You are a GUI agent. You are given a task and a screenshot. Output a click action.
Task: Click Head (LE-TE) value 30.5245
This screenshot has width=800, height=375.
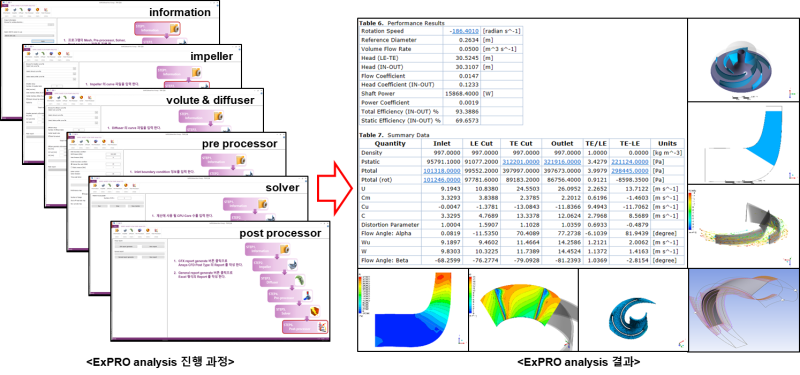(466, 59)
